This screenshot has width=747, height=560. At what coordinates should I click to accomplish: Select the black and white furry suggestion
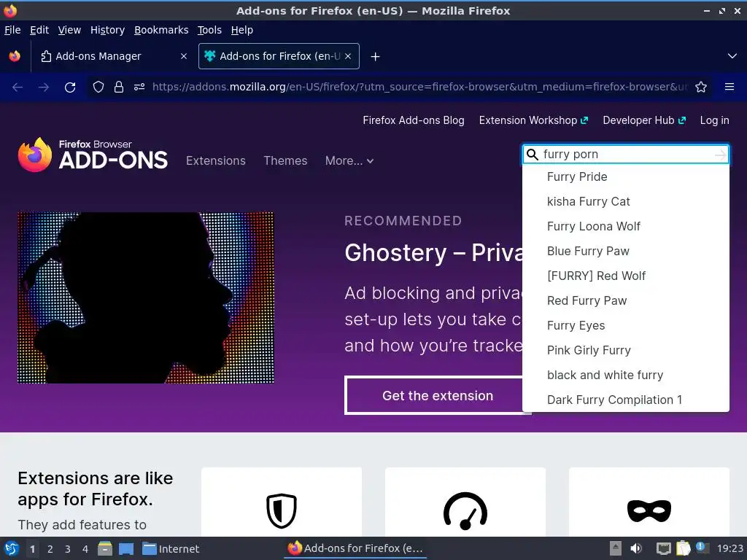click(625, 375)
